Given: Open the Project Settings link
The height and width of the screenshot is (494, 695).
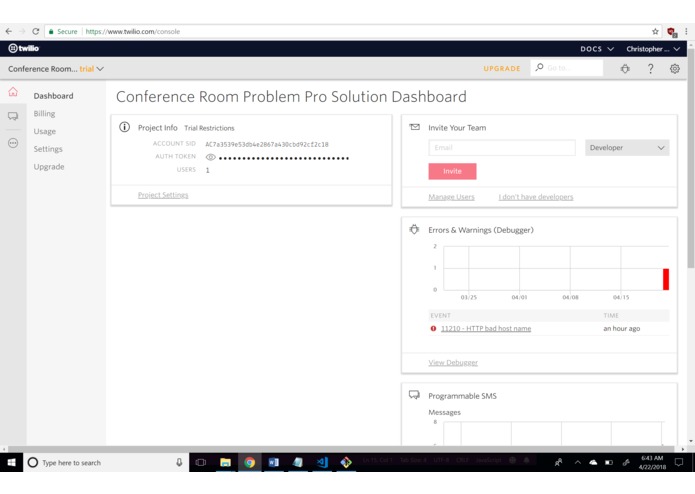Looking at the screenshot, I should [x=163, y=195].
